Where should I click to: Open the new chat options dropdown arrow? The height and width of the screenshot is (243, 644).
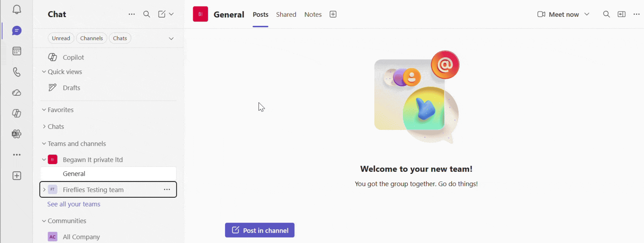(x=171, y=14)
